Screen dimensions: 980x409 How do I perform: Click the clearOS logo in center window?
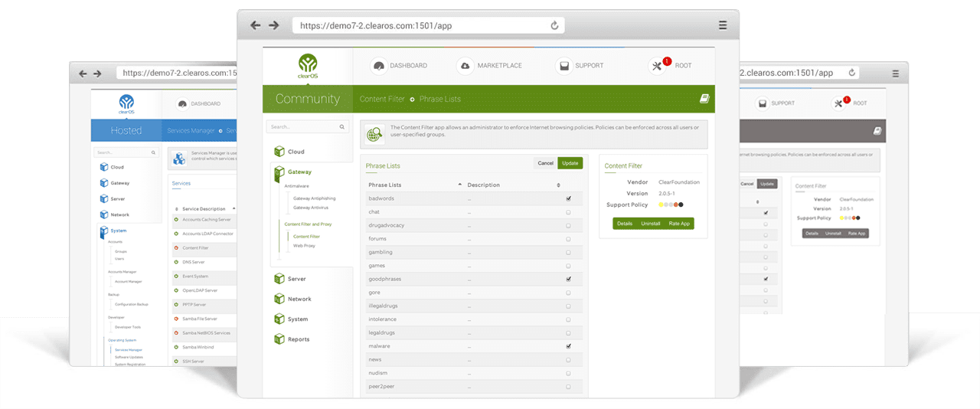click(x=307, y=66)
